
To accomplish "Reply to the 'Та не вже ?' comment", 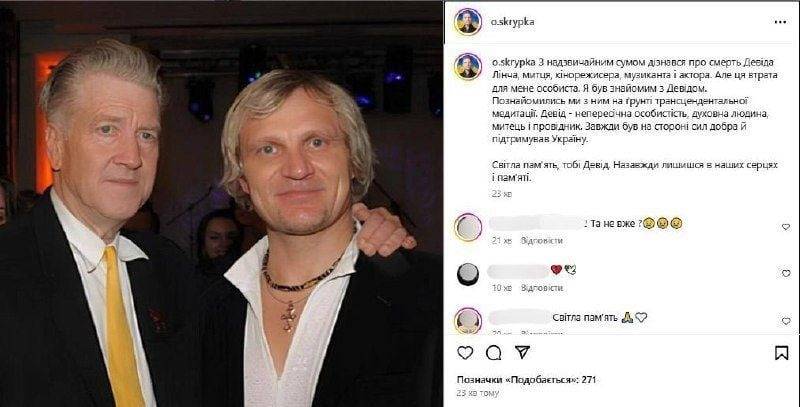I will [x=541, y=240].
